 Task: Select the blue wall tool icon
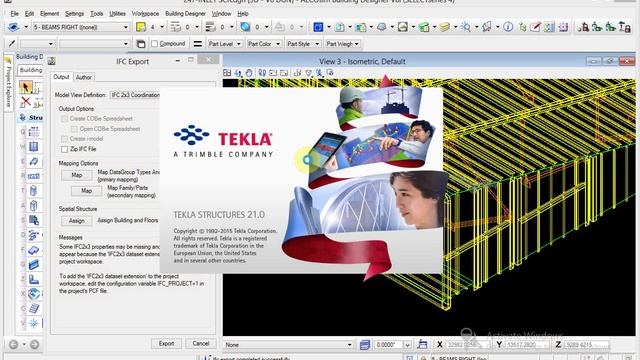(x=34, y=264)
